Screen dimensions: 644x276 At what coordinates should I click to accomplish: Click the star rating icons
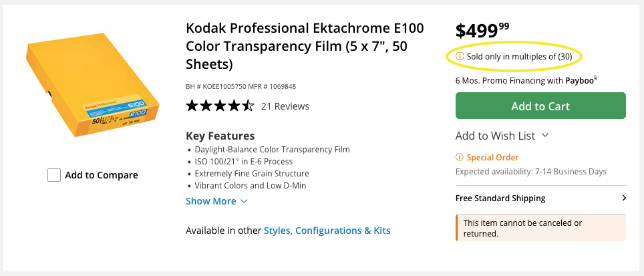220,106
